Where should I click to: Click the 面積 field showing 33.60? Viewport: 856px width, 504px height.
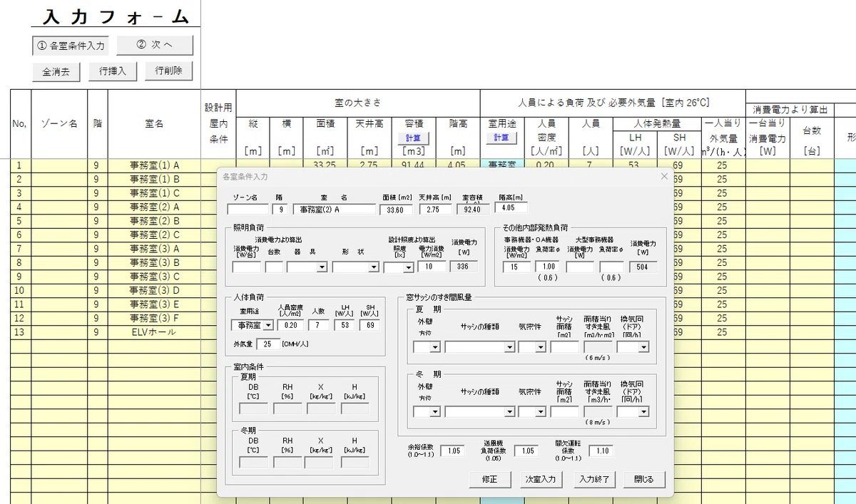(x=395, y=210)
